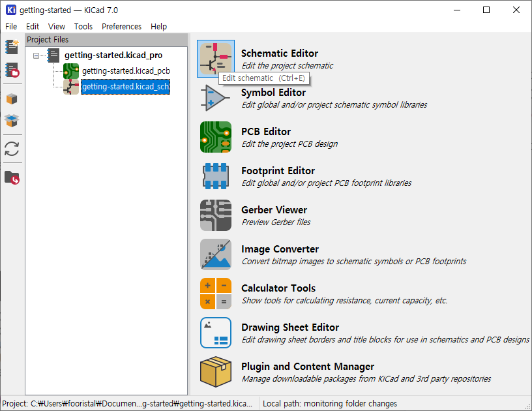Click the Footprint Editor title text
Screen dimensions: 532x411
point(278,171)
